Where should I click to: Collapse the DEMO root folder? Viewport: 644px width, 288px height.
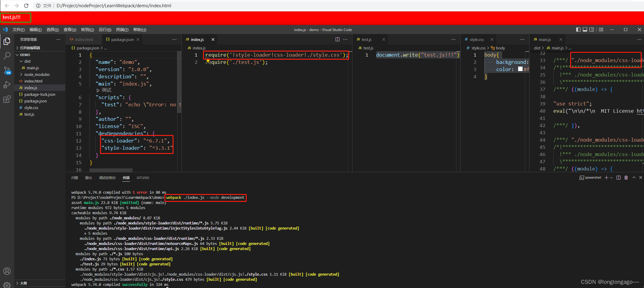coord(40,55)
